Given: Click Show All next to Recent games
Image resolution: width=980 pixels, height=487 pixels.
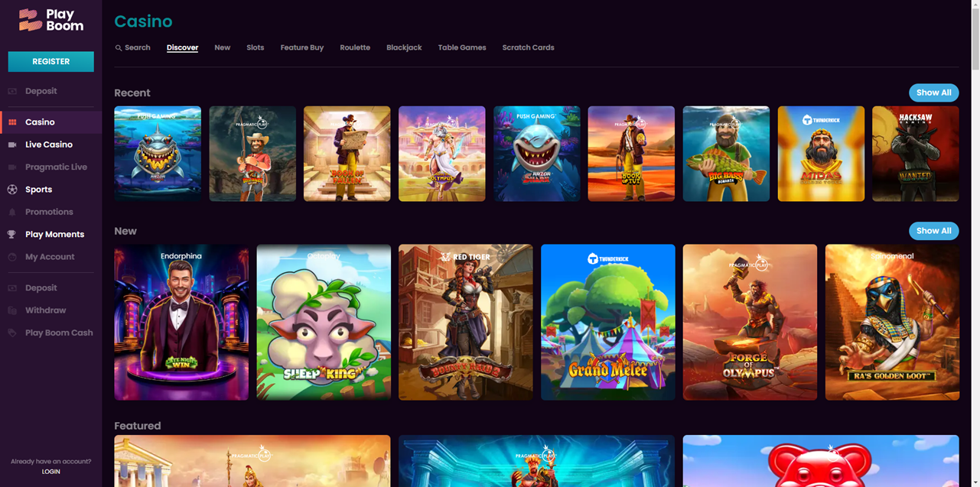Looking at the screenshot, I should click(x=933, y=93).
